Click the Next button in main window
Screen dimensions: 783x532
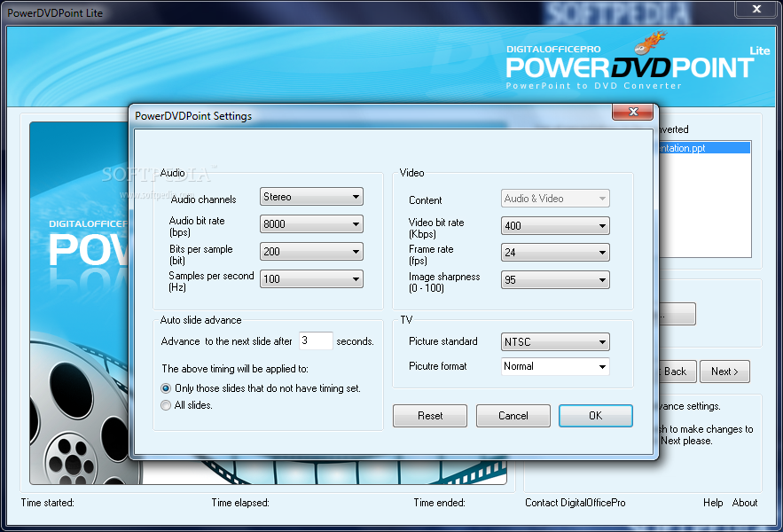click(x=724, y=372)
